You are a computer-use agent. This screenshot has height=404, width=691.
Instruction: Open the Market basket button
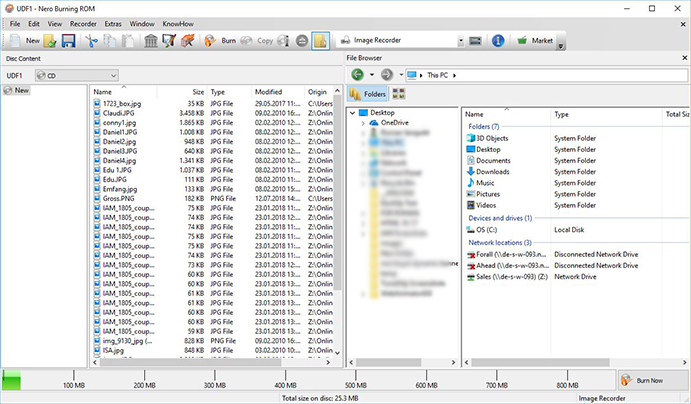pos(535,41)
